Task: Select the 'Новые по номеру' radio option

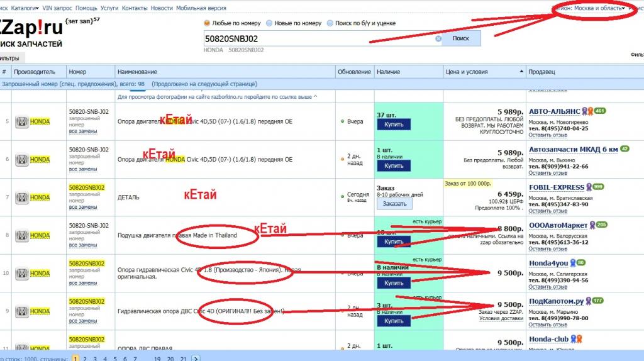Action: tap(269, 23)
